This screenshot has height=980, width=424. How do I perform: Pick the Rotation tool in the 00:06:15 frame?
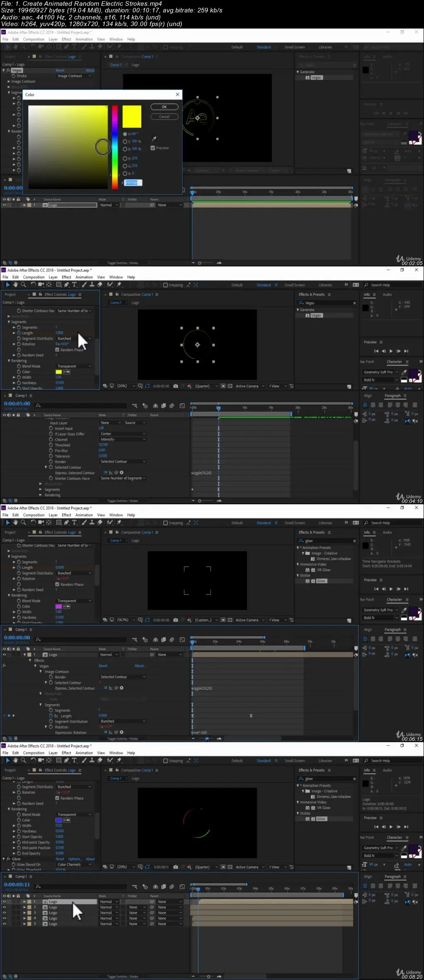(x=33, y=522)
